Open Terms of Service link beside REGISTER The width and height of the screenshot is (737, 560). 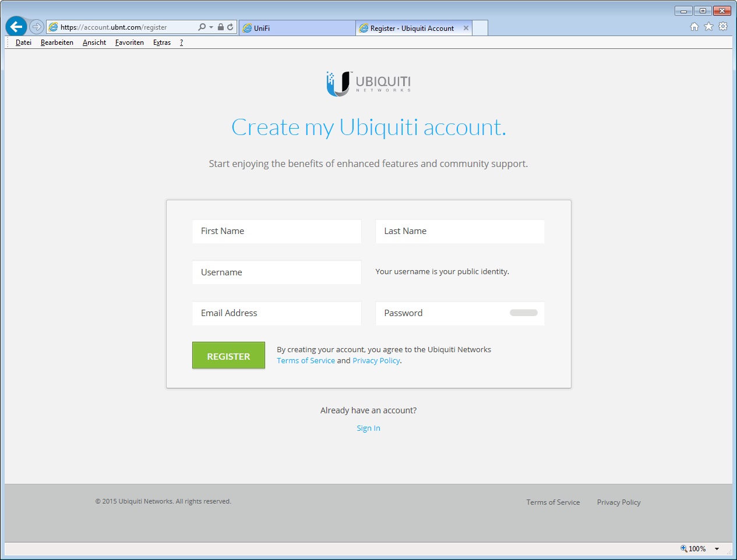(306, 361)
